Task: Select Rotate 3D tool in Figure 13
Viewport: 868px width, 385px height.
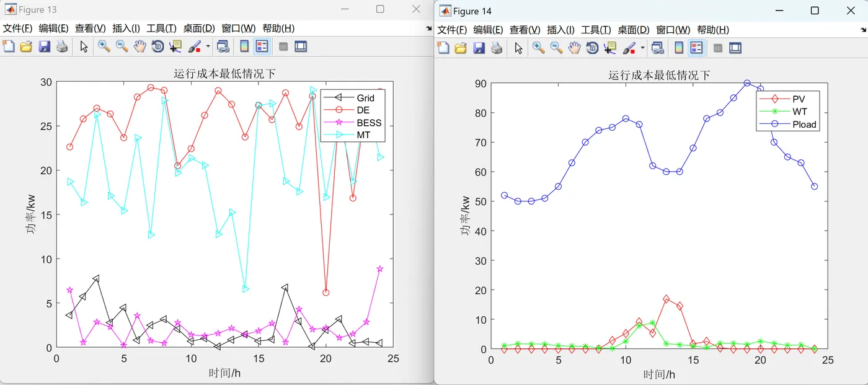Action: (x=157, y=46)
